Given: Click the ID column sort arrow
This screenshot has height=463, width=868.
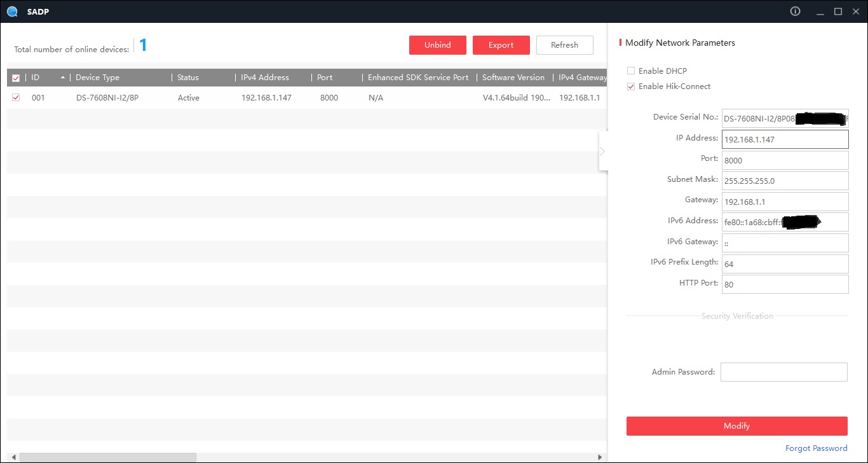Looking at the screenshot, I should click(62, 78).
